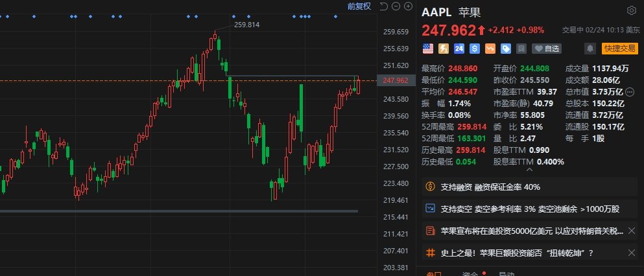Viewport: 644px width, 276px height.
Task: Click the orange news article icon
Action: tap(431, 231)
